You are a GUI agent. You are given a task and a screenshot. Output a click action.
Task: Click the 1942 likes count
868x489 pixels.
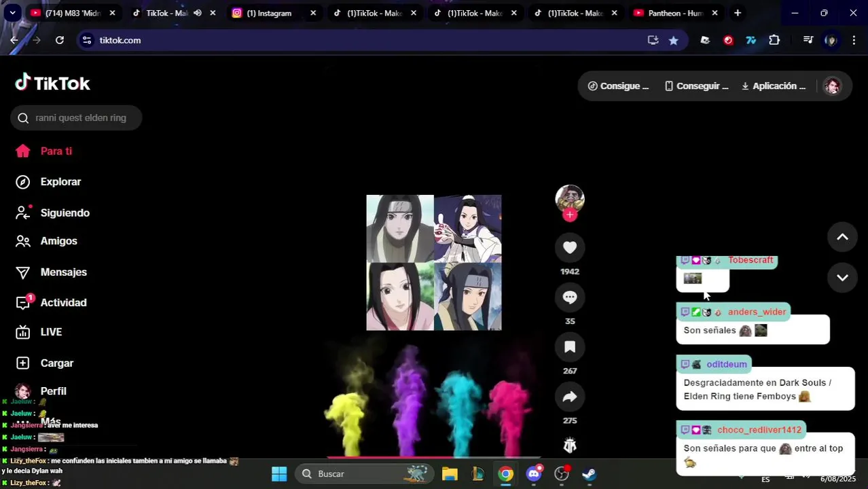[570, 272]
